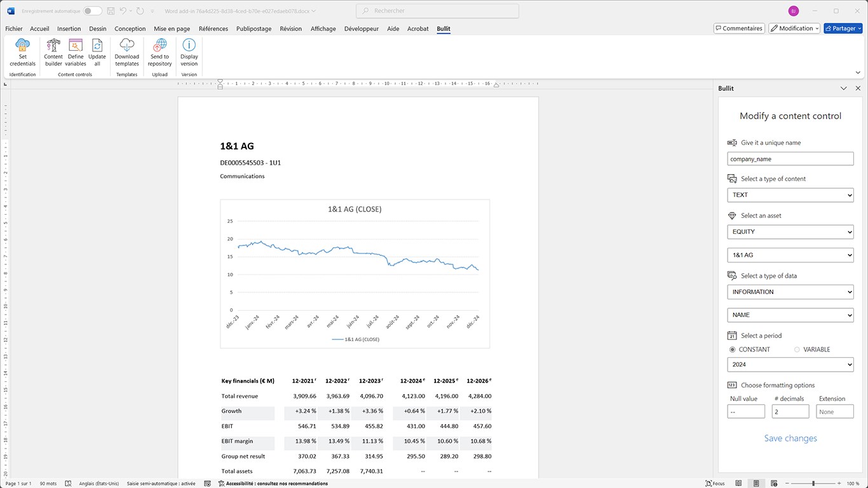Click the user account avatar
This screenshot has width=868, height=488.
pyautogui.click(x=793, y=11)
